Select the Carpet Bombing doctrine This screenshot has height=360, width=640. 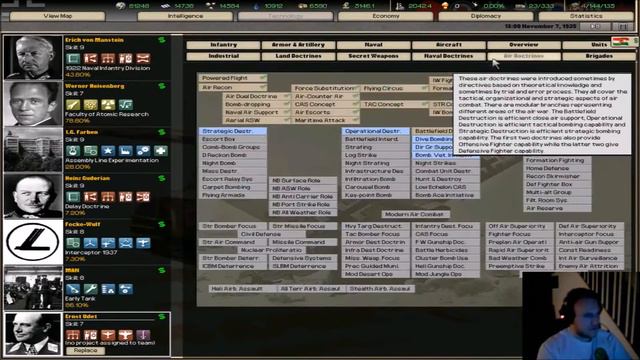tap(233, 187)
